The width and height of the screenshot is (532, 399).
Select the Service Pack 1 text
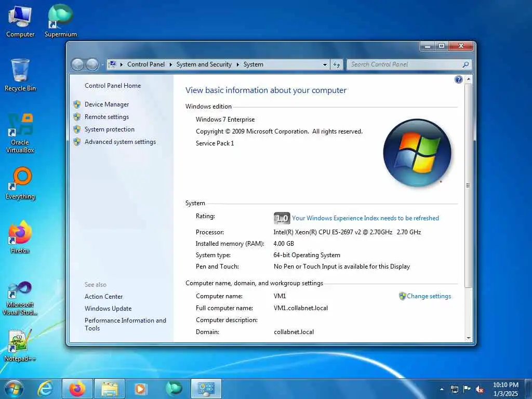pos(215,143)
